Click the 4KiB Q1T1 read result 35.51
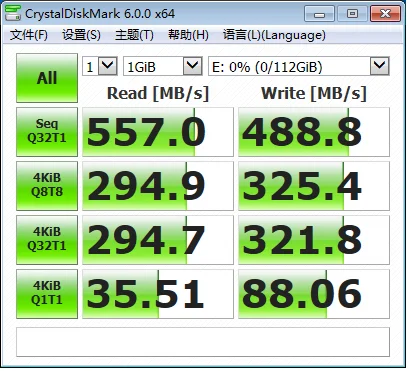This screenshot has height=371, width=409. (x=158, y=294)
